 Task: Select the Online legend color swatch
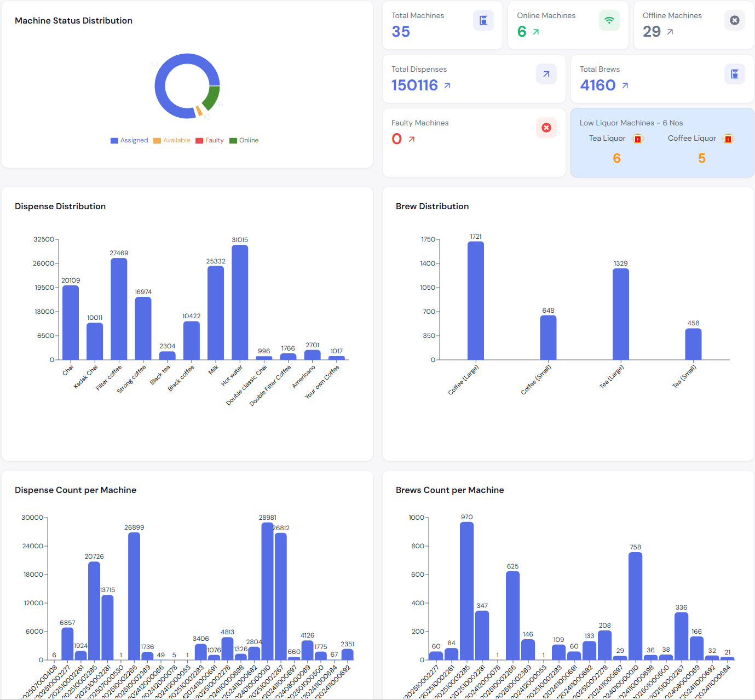233,141
